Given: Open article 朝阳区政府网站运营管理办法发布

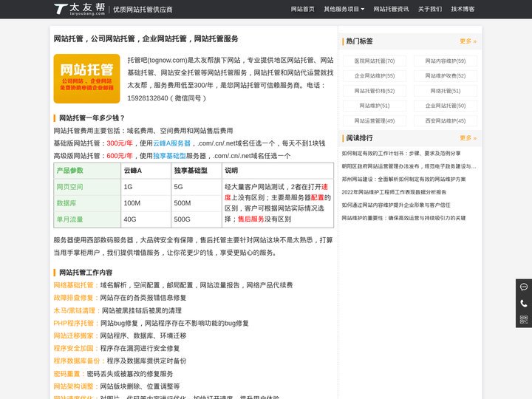Looking at the screenshot, I should click(409, 166).
